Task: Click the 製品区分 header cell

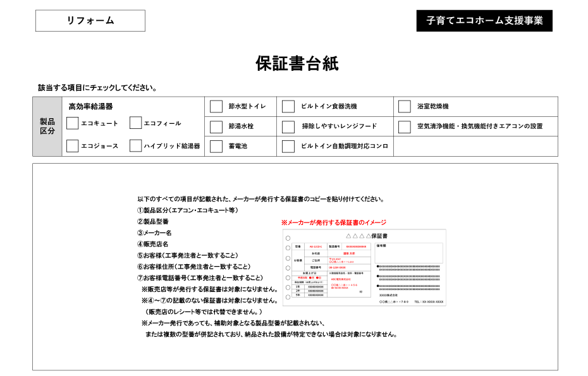Action: pos(47,126)
